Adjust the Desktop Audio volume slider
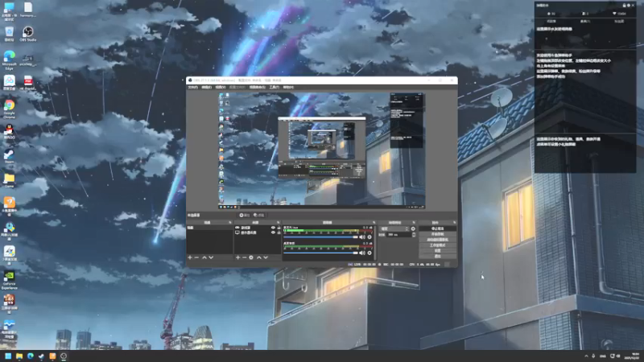 [320, 253]
